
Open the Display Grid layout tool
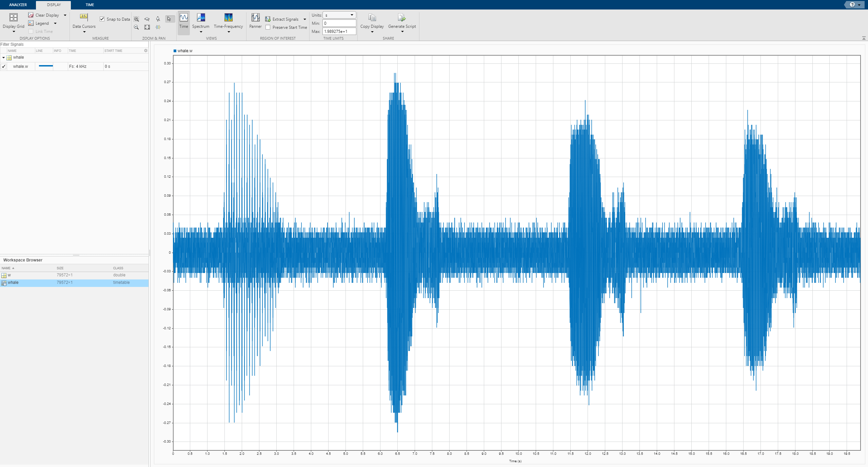(x=13, y=18)
